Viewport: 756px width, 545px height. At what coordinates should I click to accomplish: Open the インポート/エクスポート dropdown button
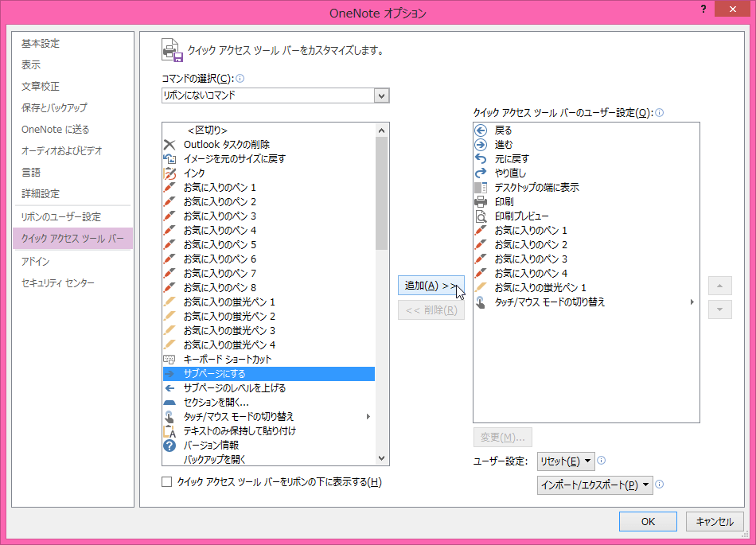(595, 485)
